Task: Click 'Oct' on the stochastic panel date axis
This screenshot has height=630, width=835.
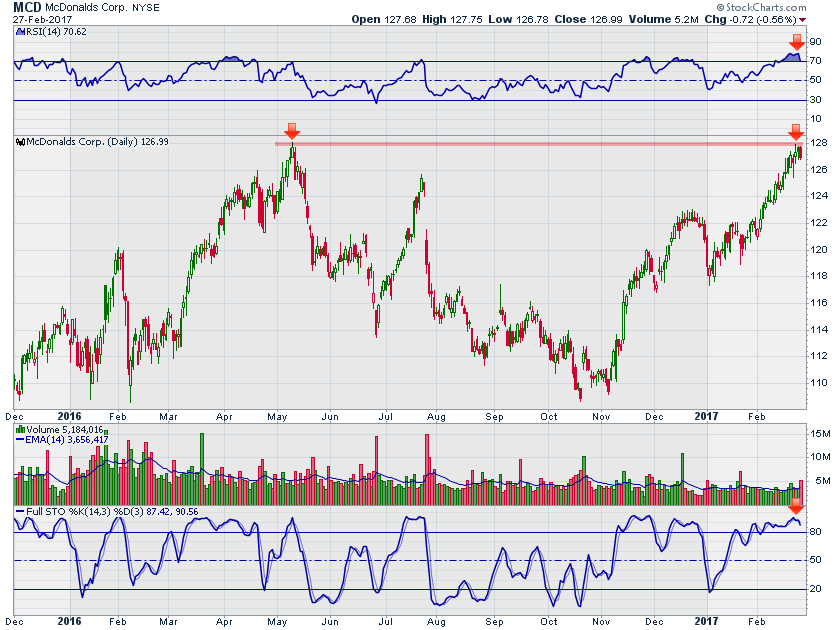Action: (549, 622)
